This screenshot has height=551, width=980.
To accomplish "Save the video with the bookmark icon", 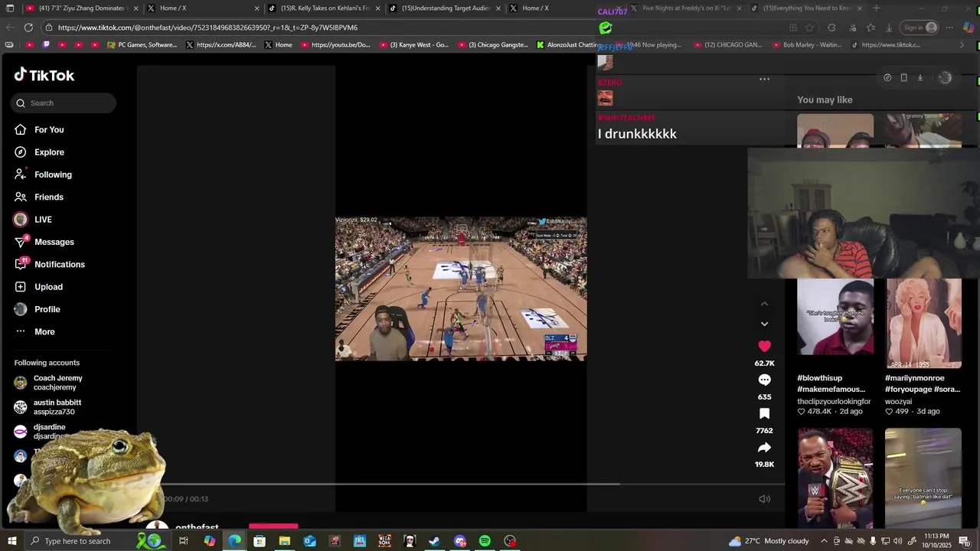I will coord(764,414).
